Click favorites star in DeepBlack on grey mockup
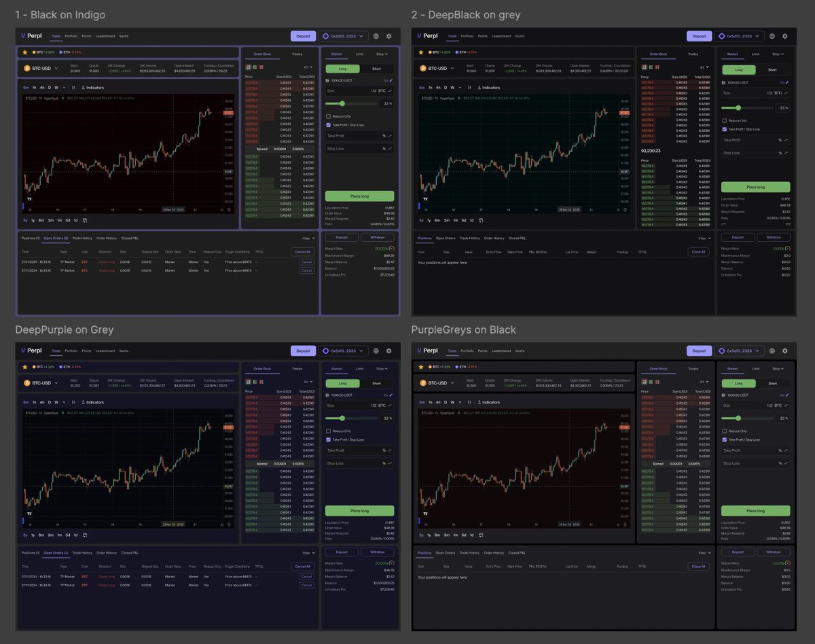815x644 pixels. click(421, 52)
